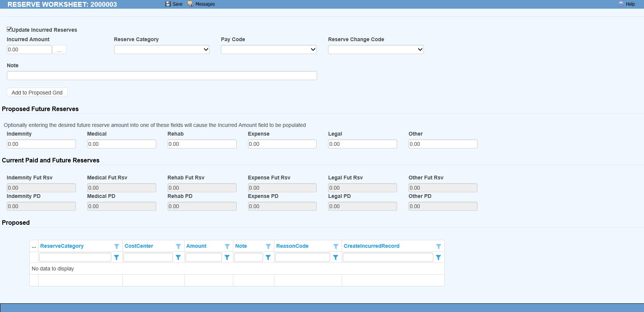The image size is (644, 312).
Task: Open the Messages icon in toolbar
Action: click(191, 4)
